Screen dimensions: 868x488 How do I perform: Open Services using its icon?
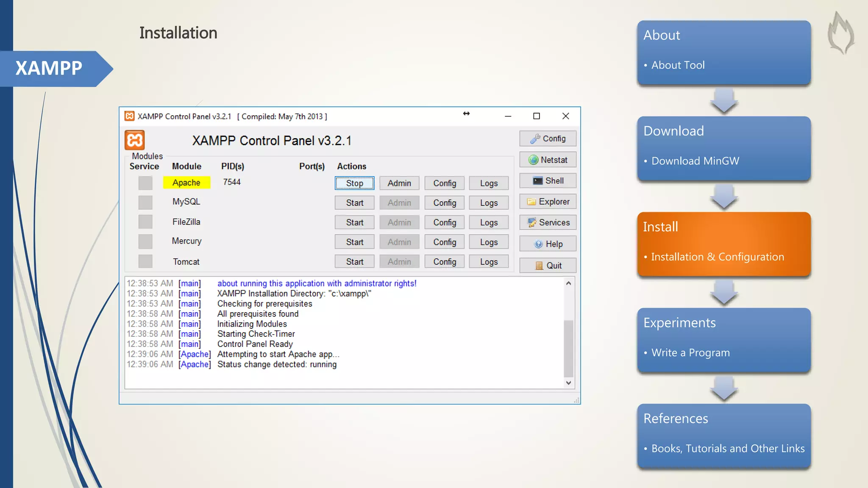548,222
